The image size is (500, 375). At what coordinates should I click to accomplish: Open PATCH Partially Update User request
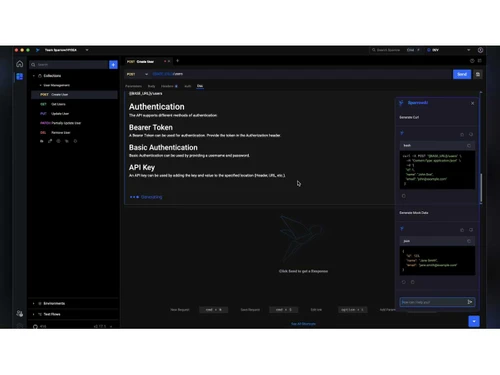pos(74,123)
